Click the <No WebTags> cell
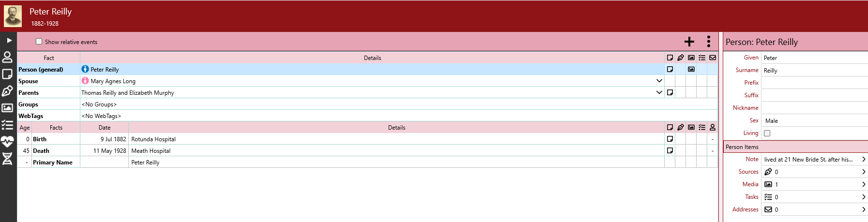The width and height of the screenshot is (868, 222). point(399,116)
